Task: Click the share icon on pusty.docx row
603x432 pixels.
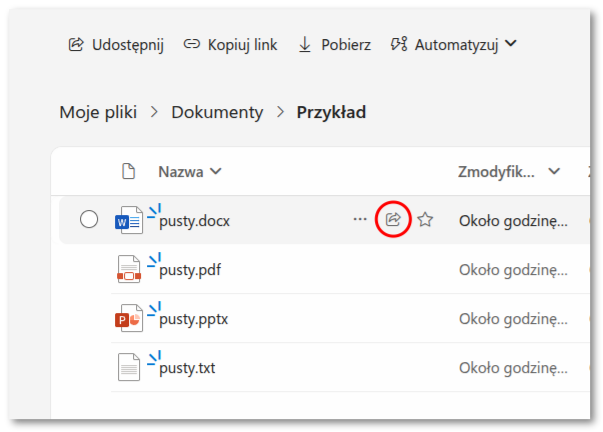Action: [x=393, y=220]
